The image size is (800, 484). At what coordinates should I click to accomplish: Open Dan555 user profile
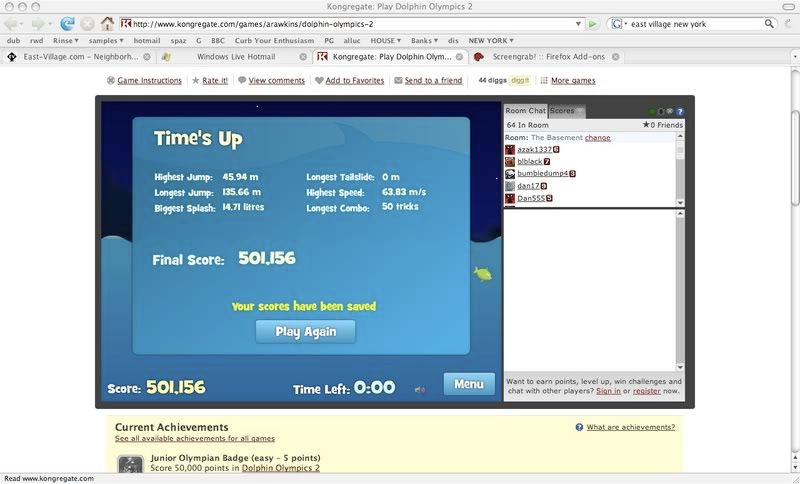coord(531,198)
